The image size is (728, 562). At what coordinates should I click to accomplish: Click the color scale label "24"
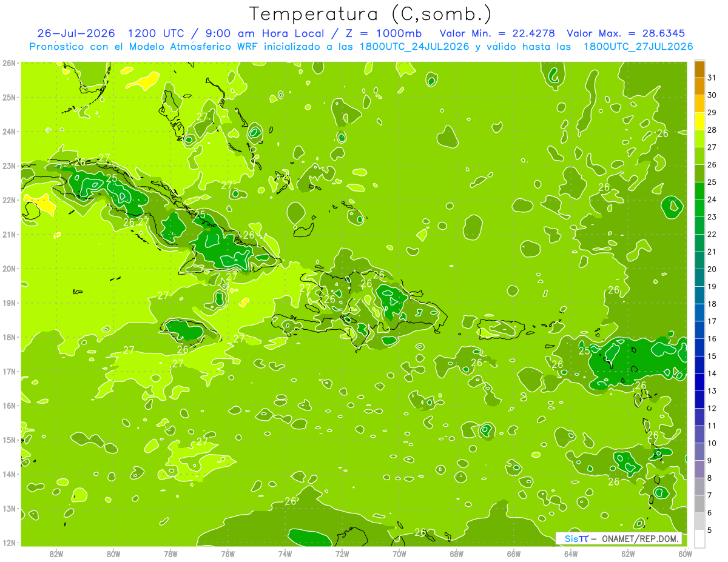coord(712,199)
